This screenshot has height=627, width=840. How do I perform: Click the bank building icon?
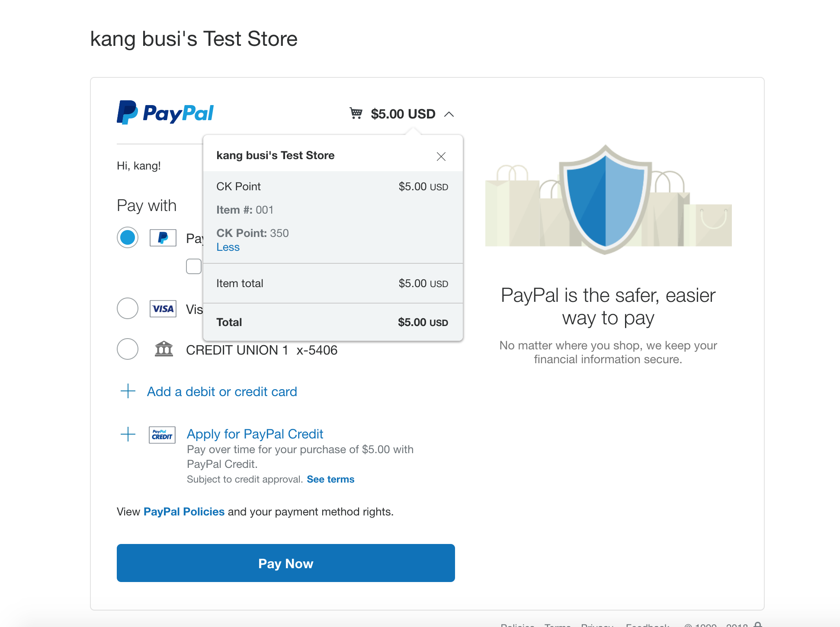point(164,349)
